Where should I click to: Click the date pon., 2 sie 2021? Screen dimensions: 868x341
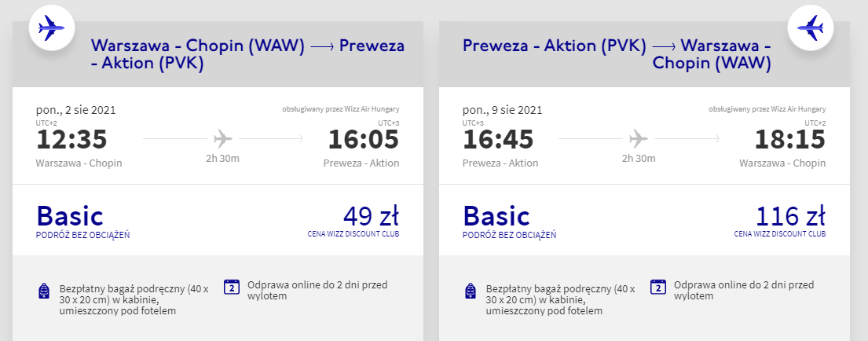point(76,110)
